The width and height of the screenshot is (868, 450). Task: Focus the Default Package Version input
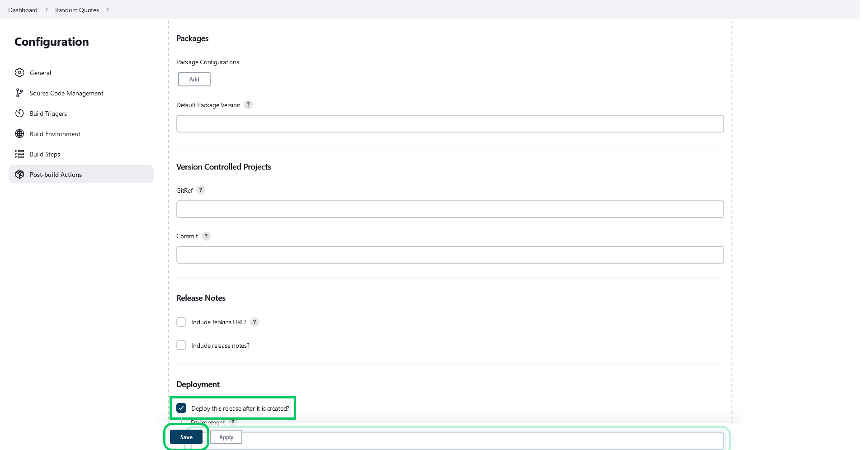[450, 123]
